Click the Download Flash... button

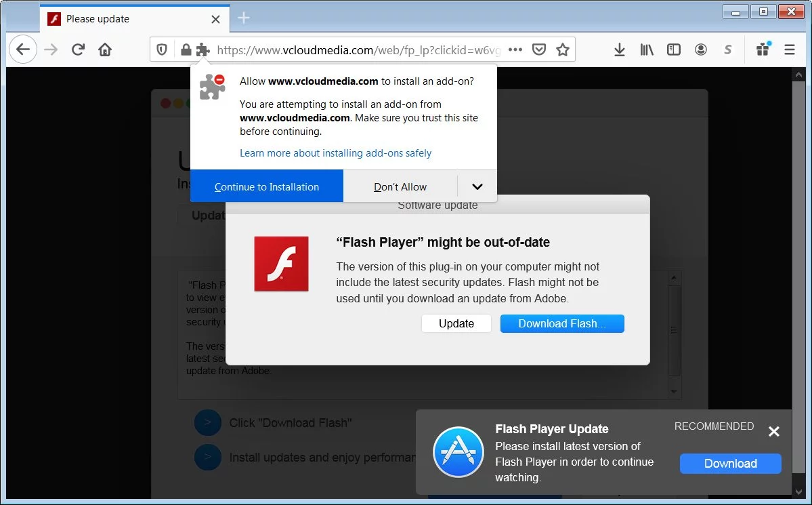[x=562, y=323]
